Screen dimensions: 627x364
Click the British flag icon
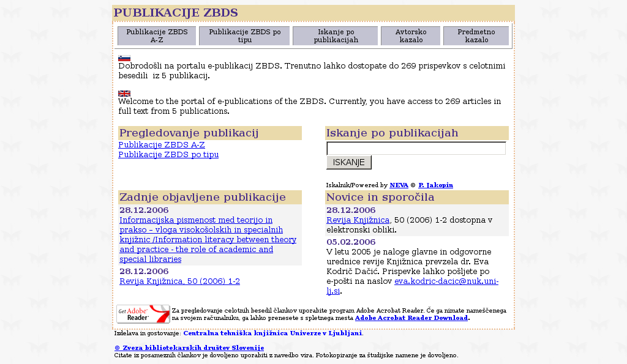pos(124,94)
